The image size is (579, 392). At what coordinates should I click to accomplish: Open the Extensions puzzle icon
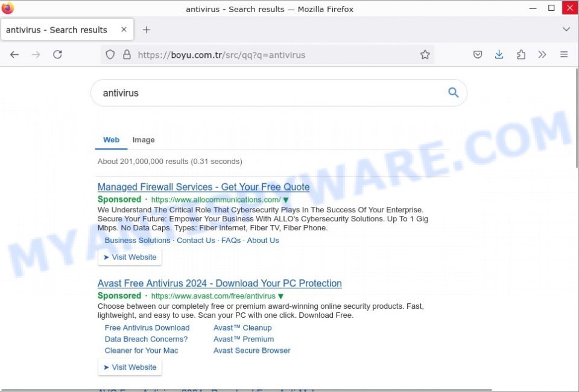[x=521, y=55]
